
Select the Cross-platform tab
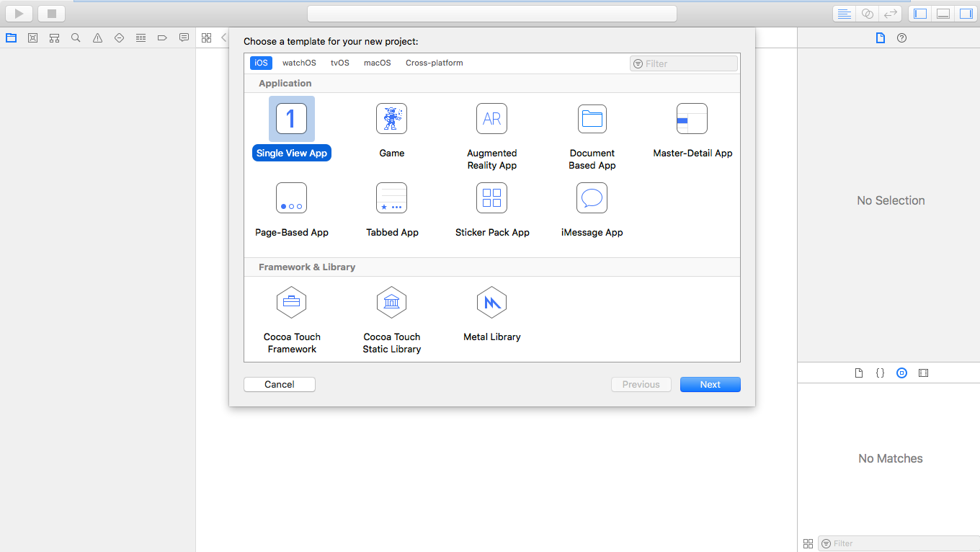[435, 63]
